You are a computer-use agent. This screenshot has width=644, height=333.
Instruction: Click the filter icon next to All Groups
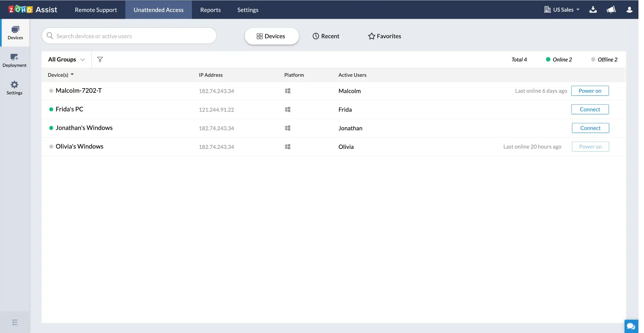pyautogui.click(x=99, y=59)
